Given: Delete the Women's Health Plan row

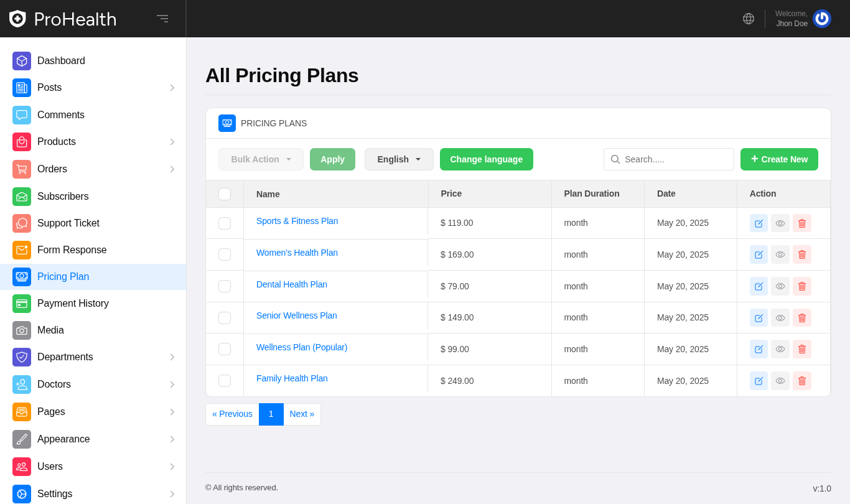Looking at the screenshot, I should click(x=802, y=254).
